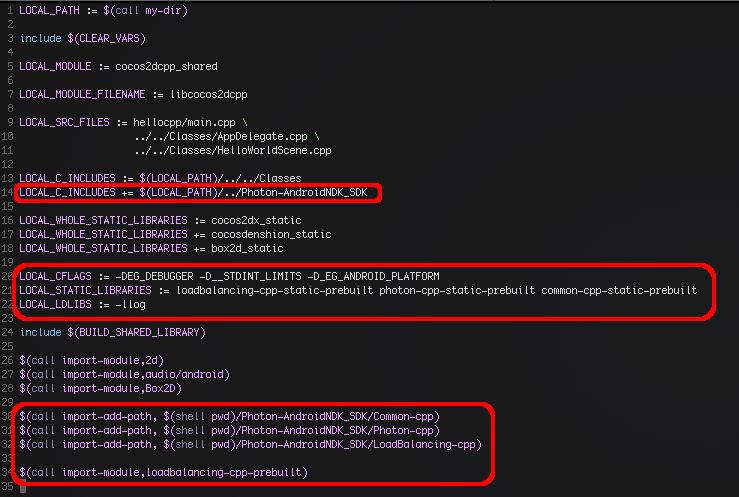Click import-module,audio/android call line
Screen dimensions: 739x497
[124, 375]
